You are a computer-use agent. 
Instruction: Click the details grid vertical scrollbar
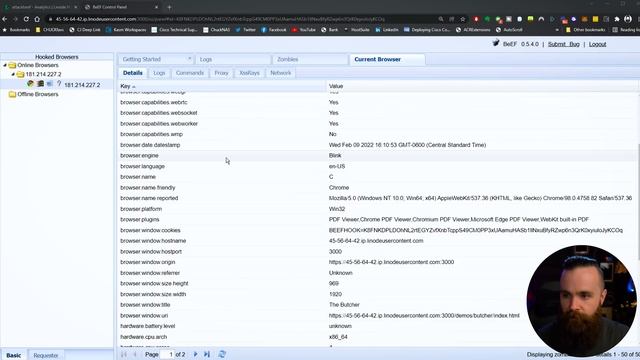[638, 220]
